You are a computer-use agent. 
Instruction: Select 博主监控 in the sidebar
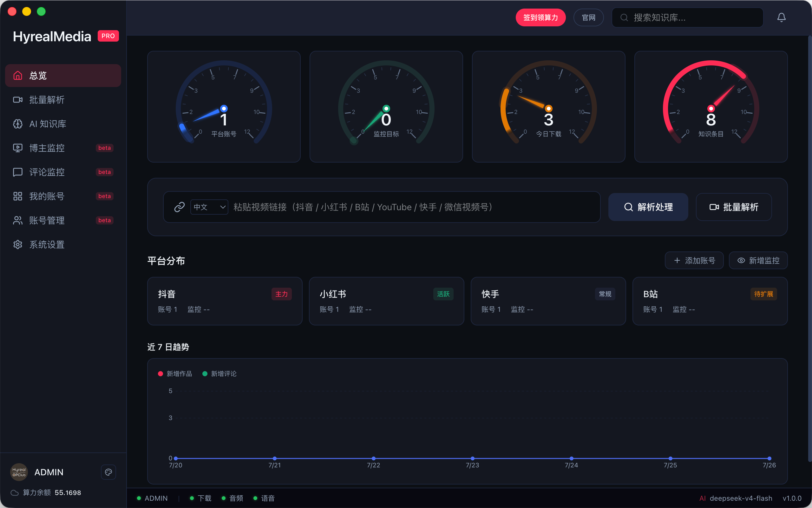click(x=63, y=148)
